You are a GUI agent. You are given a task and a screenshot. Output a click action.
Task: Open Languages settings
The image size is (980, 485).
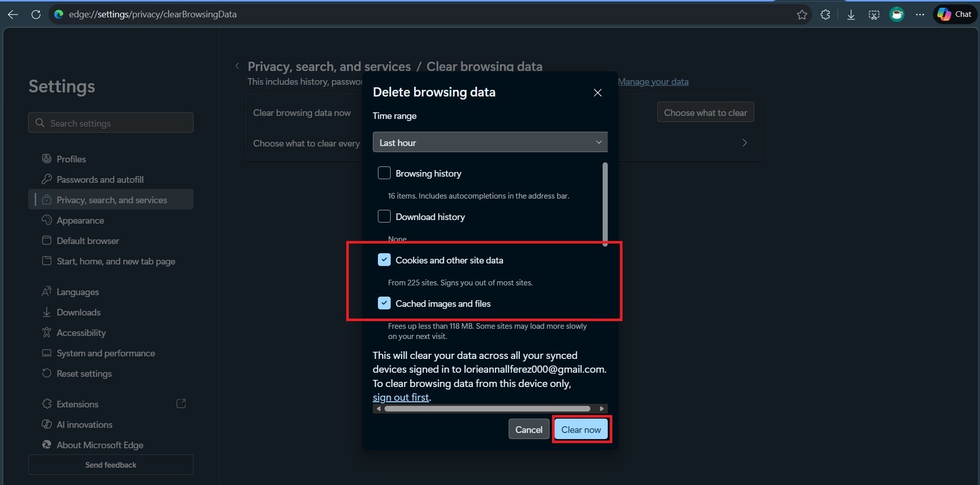[111, 292]
